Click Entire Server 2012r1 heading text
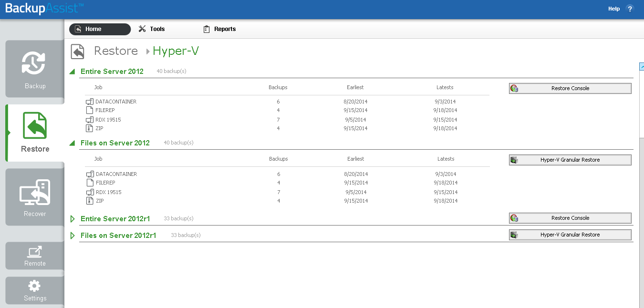 [x=115, y=219]
